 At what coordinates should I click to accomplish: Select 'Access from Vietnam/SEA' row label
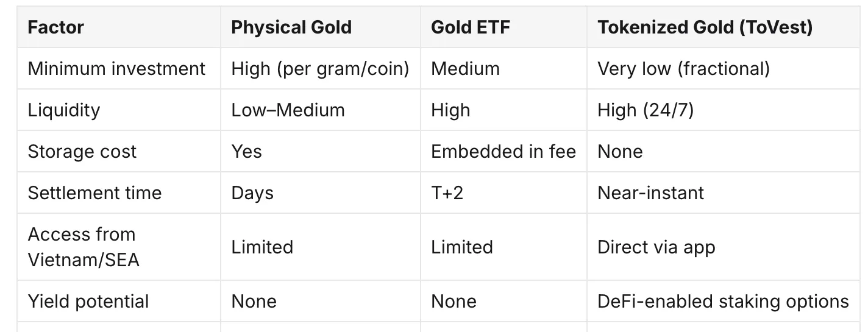click(84, 247)
